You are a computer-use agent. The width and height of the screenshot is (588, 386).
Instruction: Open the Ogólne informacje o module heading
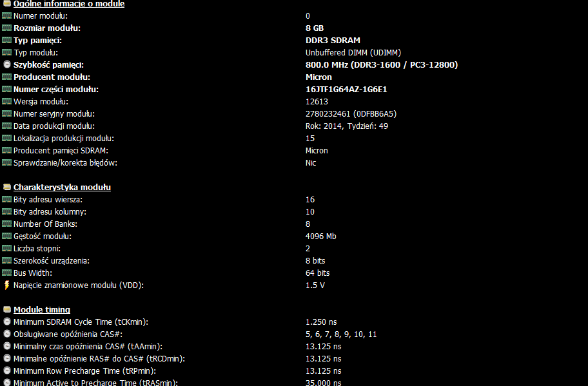[69, 4]
